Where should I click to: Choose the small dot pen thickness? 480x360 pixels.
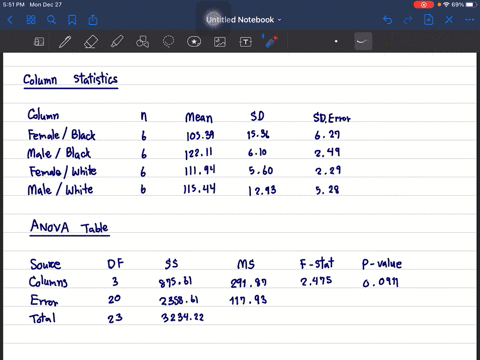click(x=336, y=41)
